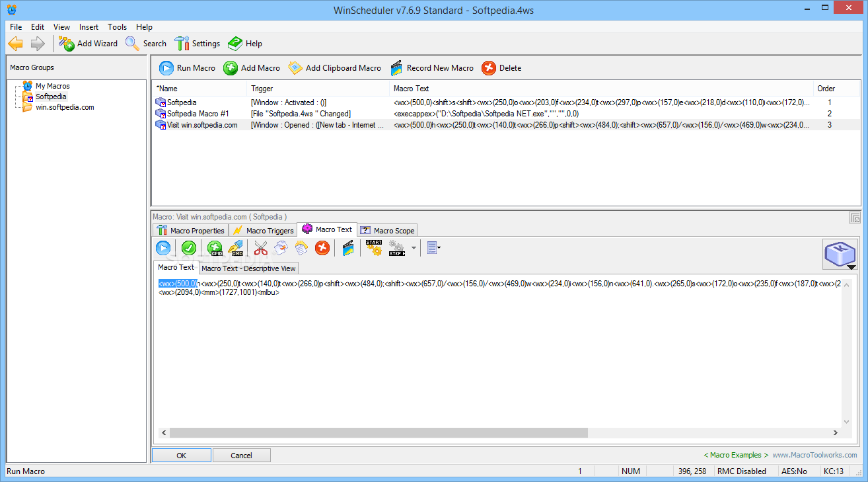
Task: Open the dropdown arrow next to STEP icon
Action: (x=414, y=249)
